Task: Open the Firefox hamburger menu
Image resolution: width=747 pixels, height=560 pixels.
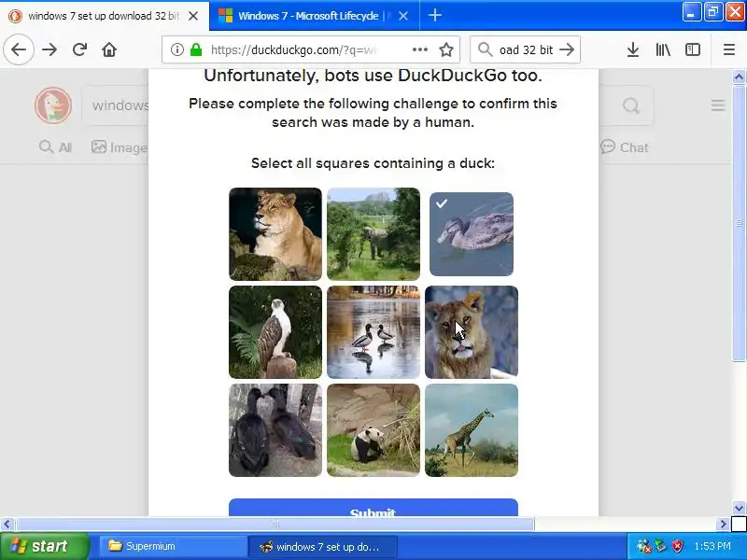Action: (x=729, y=49)
